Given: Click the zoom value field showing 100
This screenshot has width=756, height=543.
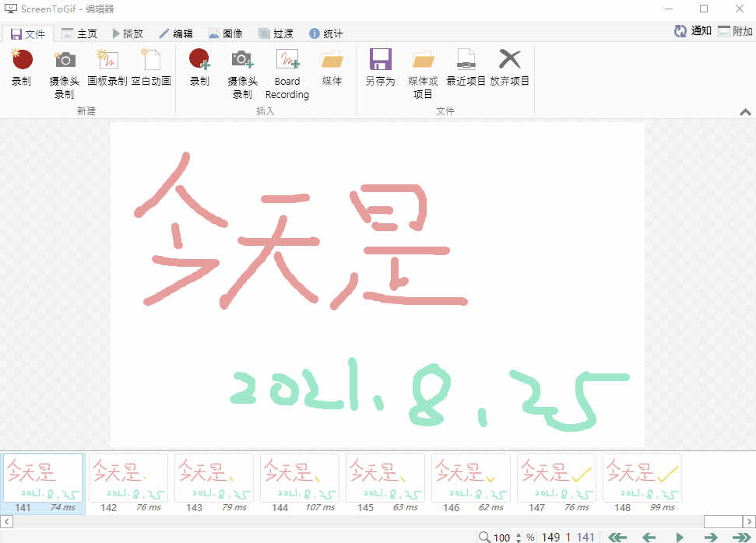Looking at the screenshot, I should coord(502,538).
